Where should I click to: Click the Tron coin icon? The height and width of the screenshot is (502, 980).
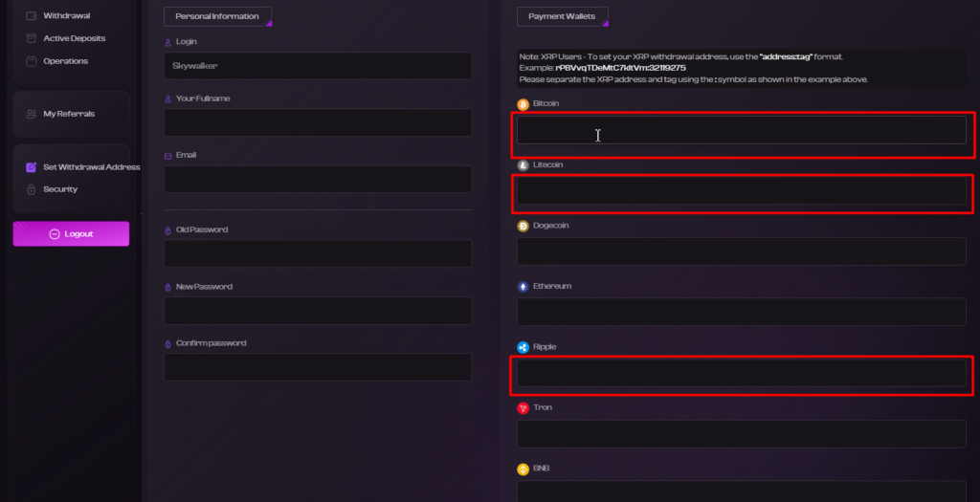[523, 407]
